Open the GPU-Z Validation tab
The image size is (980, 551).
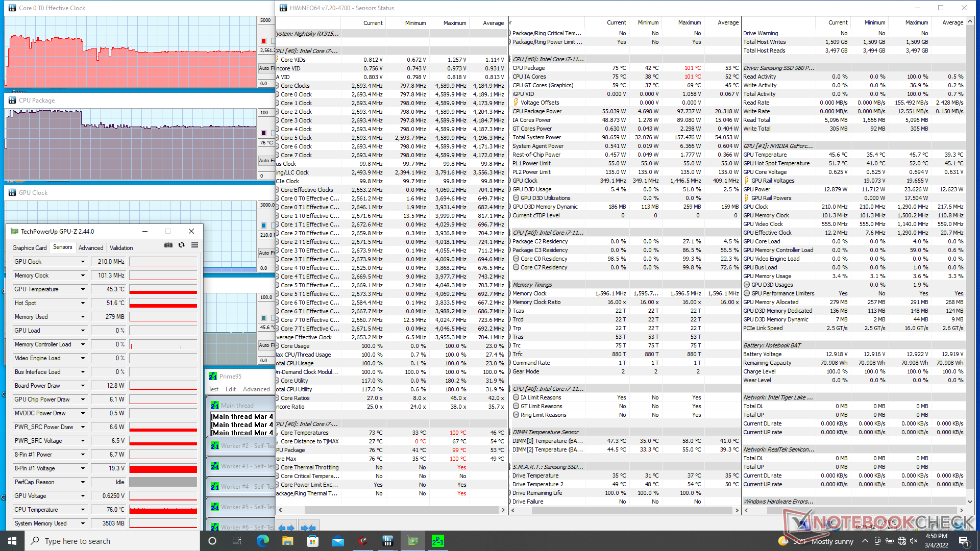coord(121,248)
